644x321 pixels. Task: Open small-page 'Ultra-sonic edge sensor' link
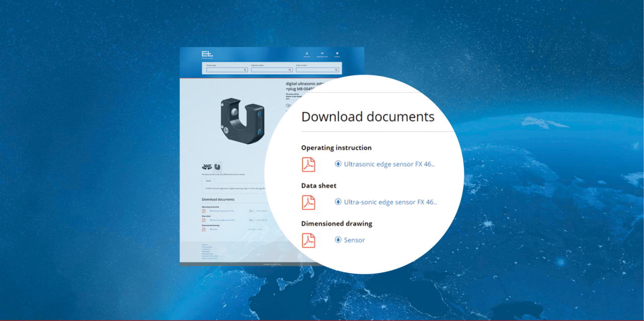[x=223, y=220]
